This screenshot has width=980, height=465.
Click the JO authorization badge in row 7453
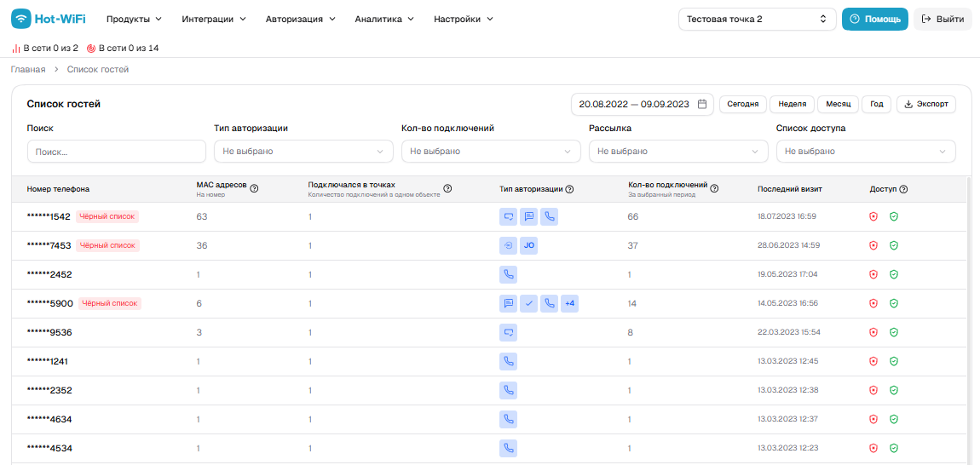pyautogui.click(x=528, y=245)
